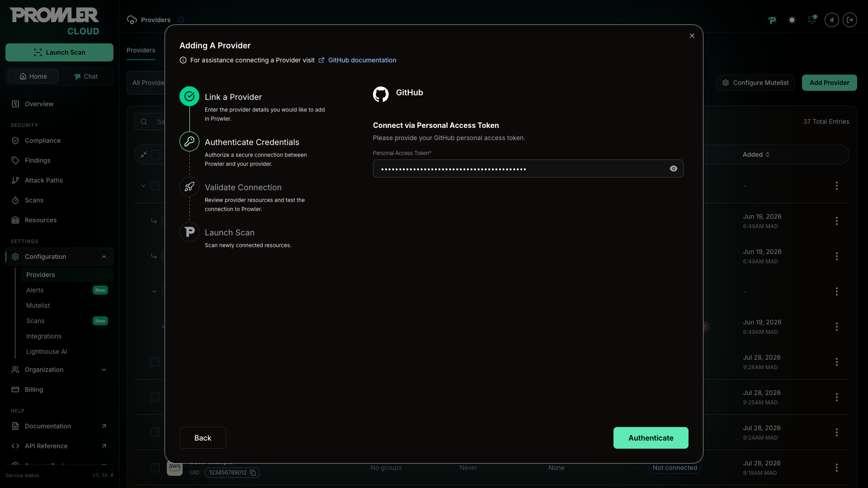Click the Launch Scan sidebar button
The height and width of the screenshot is (488, 868).
pyautogui.click(x=59, y=52)
